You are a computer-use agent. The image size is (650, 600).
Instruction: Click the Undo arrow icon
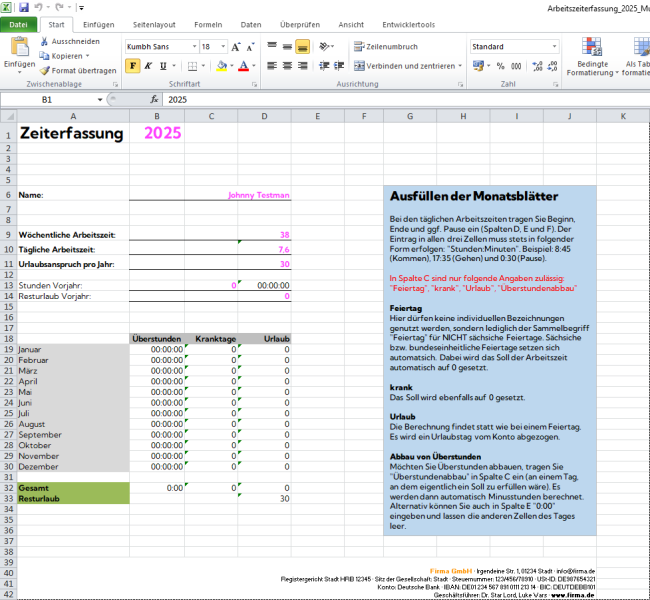[38, 7]
